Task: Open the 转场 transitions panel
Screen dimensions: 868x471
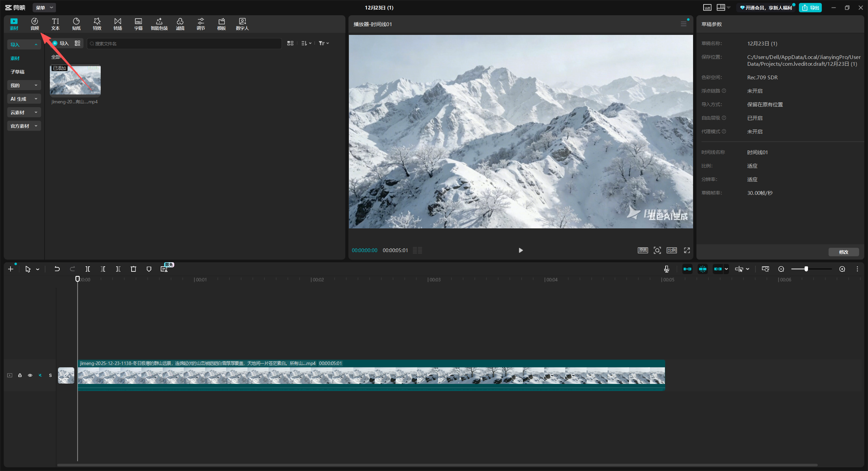Action: [x=118, y=24]
